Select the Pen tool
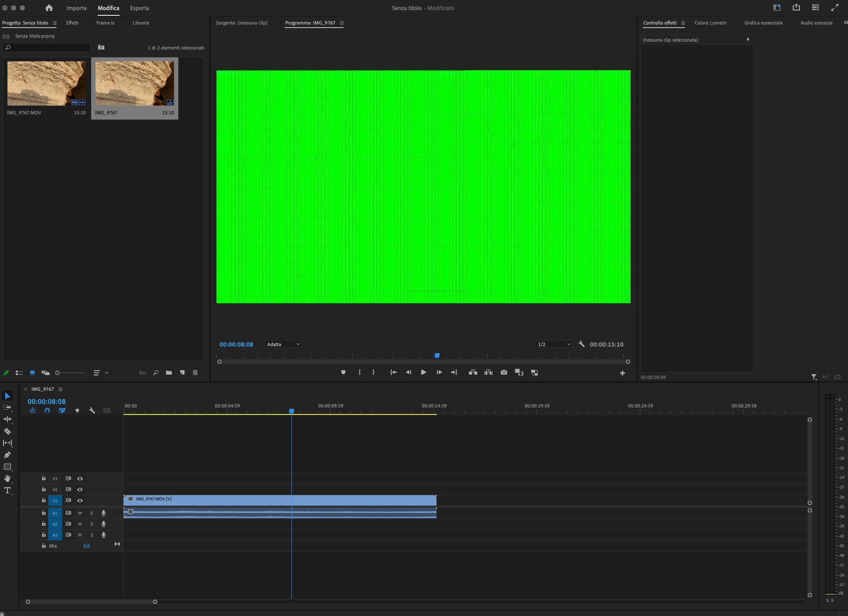 7,455
